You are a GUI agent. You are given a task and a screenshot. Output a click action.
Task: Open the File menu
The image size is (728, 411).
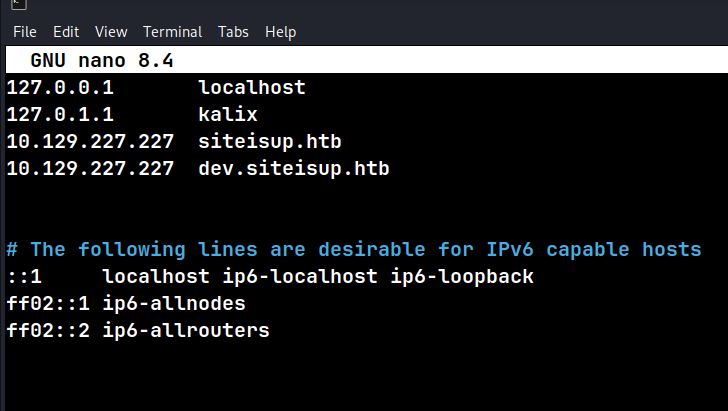tap(25, 32)
